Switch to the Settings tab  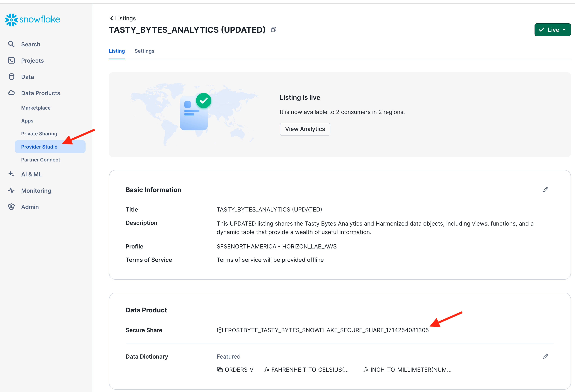tap(144, 51)
